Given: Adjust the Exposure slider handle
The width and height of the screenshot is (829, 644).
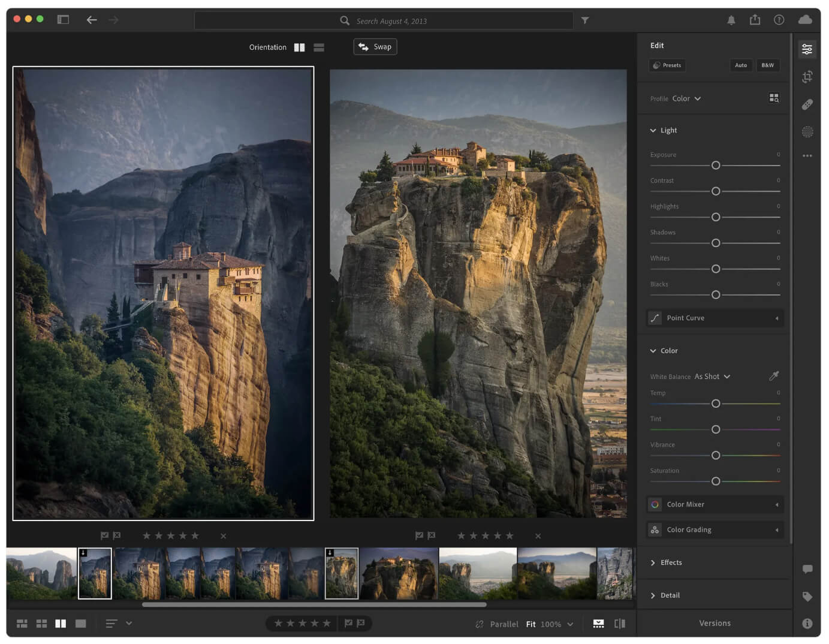Looking at the screenshot, I should (x=715, y=165).
